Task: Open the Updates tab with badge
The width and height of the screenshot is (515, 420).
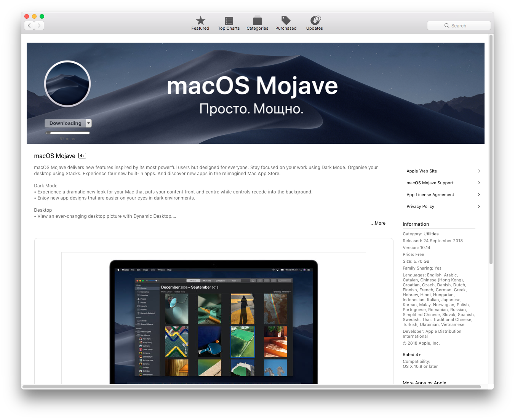Action: [x=315, y=23]
